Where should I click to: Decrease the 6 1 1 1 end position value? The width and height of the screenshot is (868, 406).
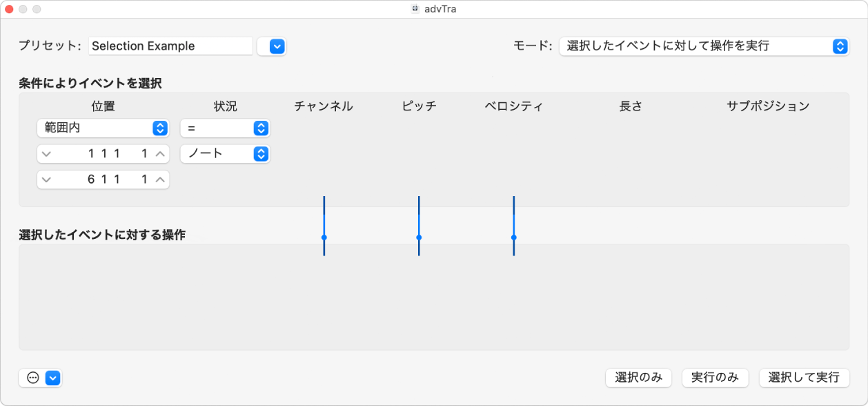pos(47,180)
